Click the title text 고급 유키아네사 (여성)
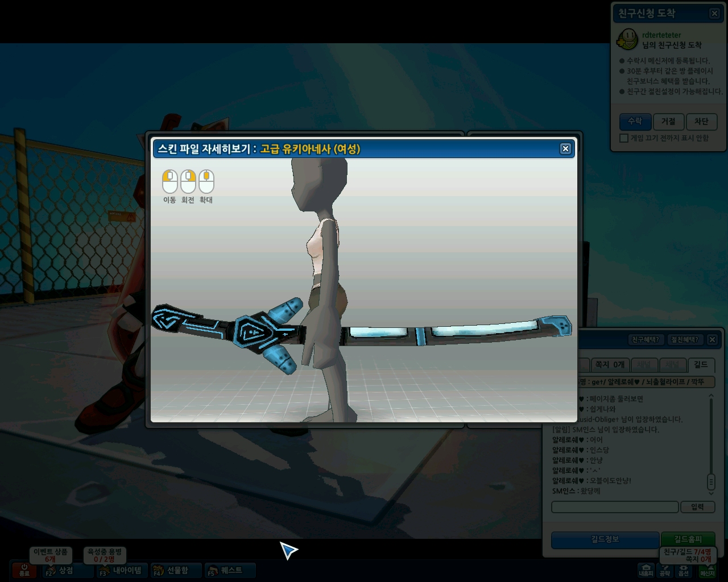The width and height of the screenshot is (728, 582). click(310, 149)
